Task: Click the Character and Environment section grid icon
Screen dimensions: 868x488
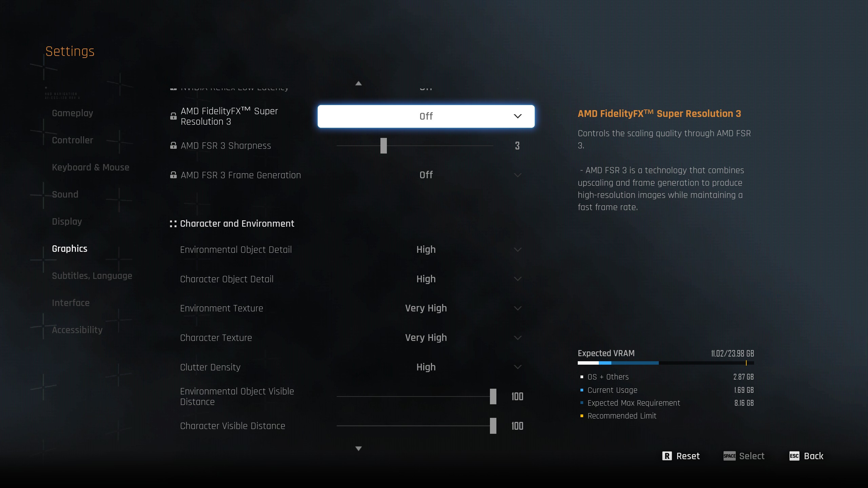Action: pos(173,224)
